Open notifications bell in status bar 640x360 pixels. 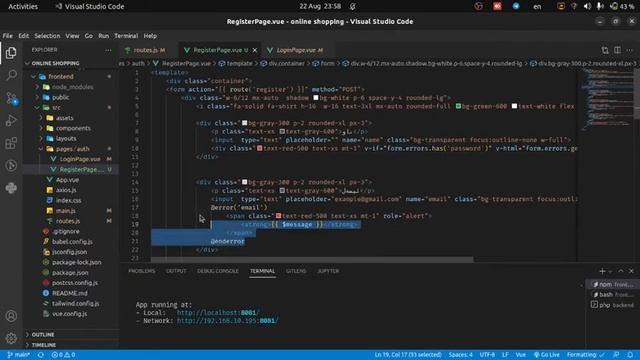(x=630, y=355)
